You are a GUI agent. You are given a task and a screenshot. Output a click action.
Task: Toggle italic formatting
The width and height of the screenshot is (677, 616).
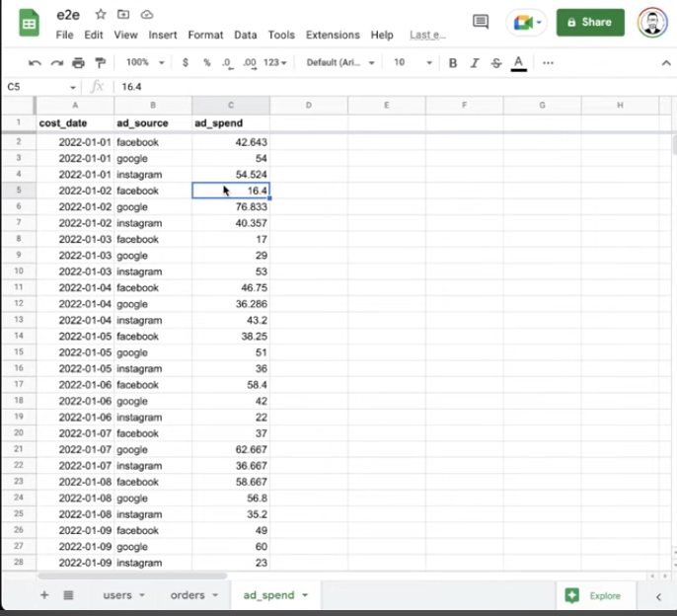(475, 63)
